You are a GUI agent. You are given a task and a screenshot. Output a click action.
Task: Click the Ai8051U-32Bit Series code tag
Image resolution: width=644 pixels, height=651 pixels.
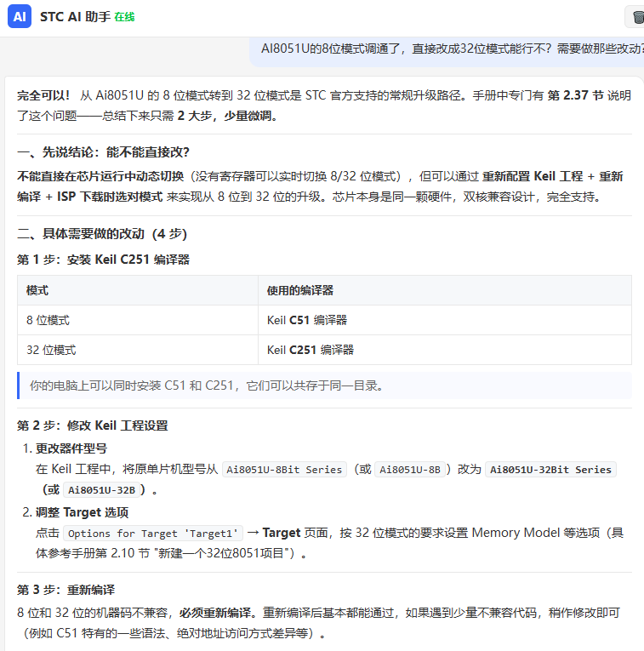(550, 470)
